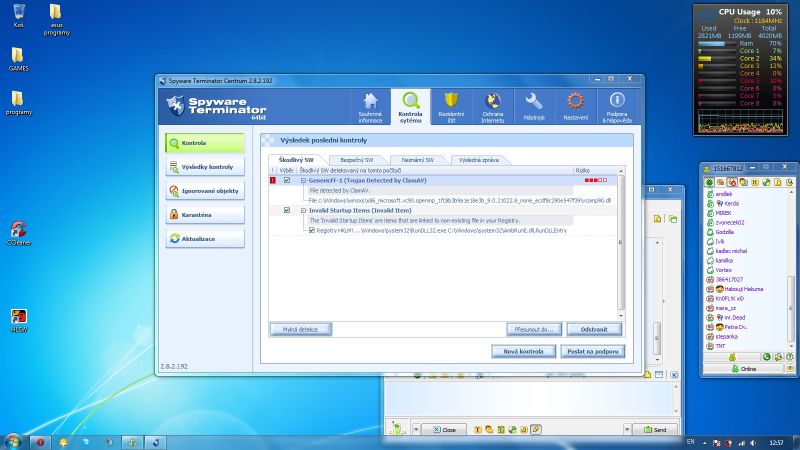Select contact stepanka in ICQ list
The width and height of the screenshot is (800, 450).
[726, 337]
